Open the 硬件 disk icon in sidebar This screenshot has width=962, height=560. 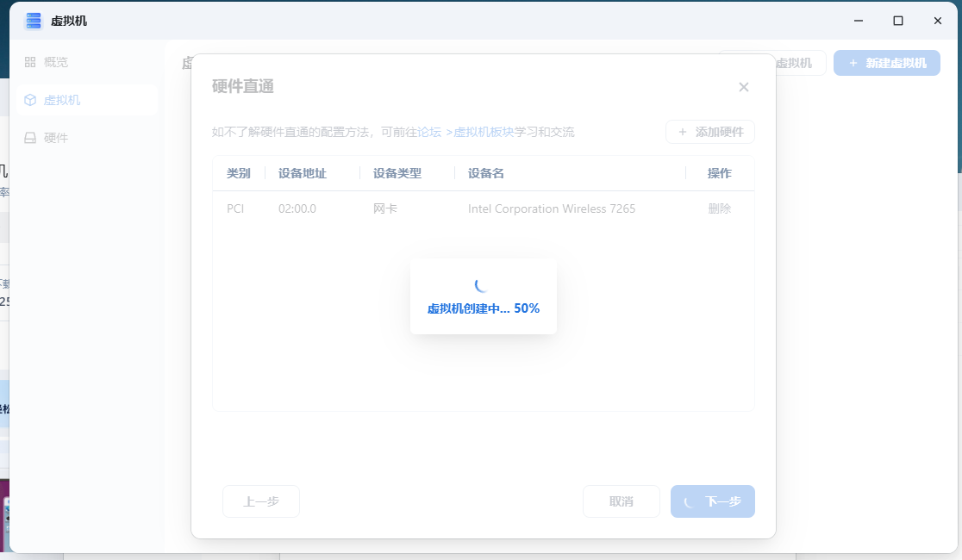point(30,138)
